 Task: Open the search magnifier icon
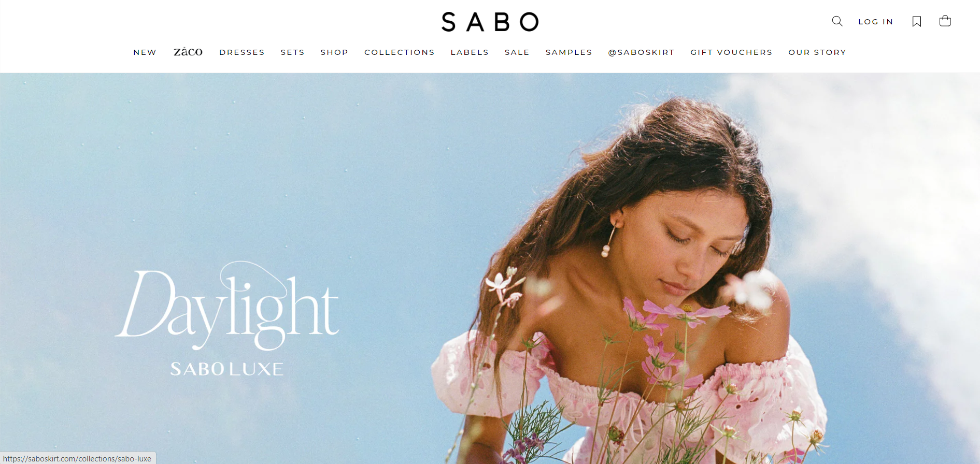(x=837, y=21)
